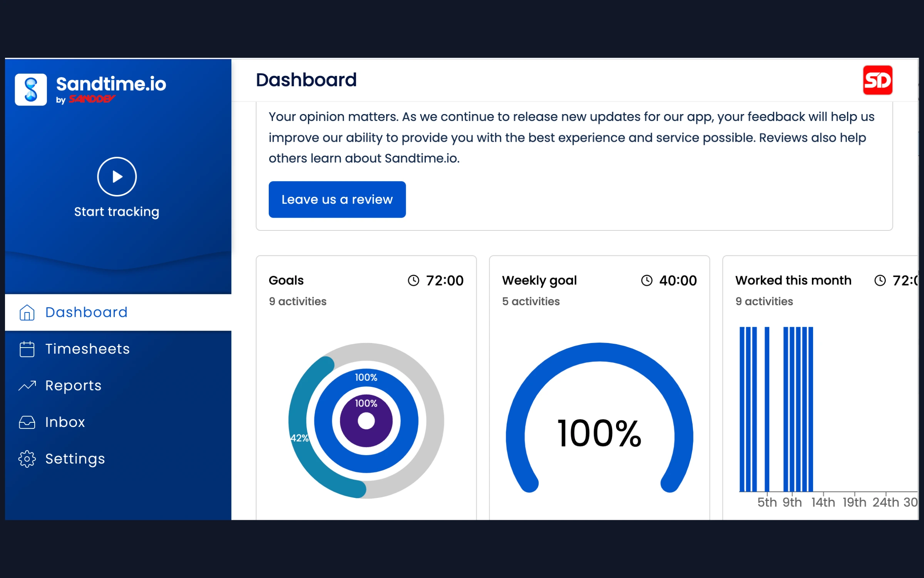Click the 5 activities label
Image resolution: width=924 pixels, height=578 pixels.
coord(531,301)
